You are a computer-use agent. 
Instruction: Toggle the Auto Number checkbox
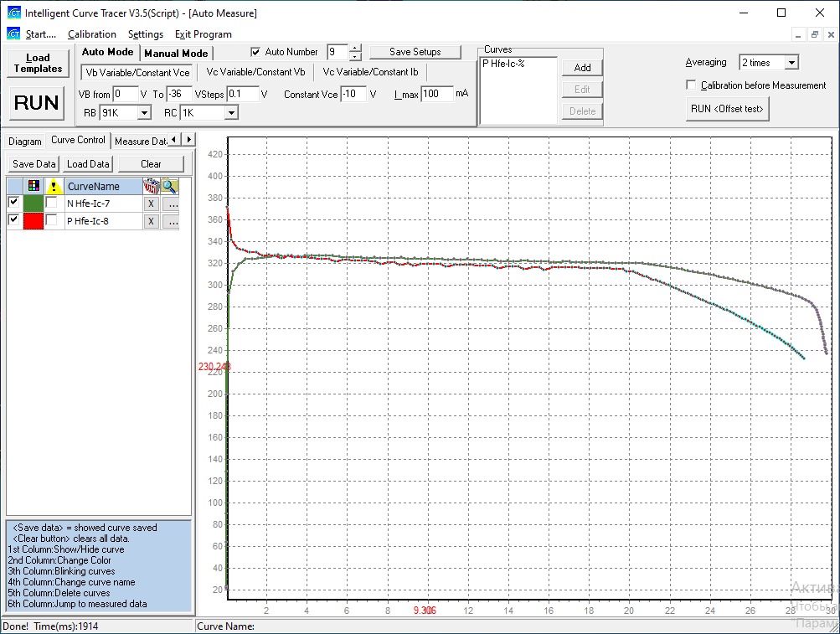pyautogui.click(x=255, y=52)
